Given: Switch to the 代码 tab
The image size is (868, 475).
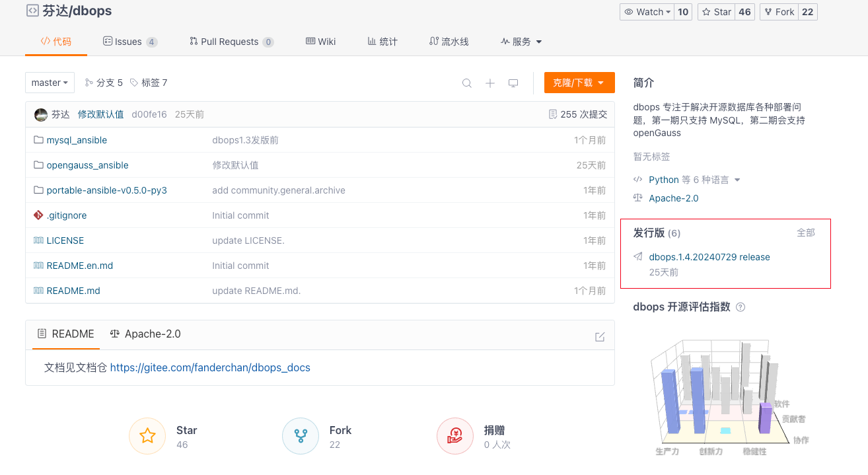Looking at the screenshot, I should click(56, 42).
